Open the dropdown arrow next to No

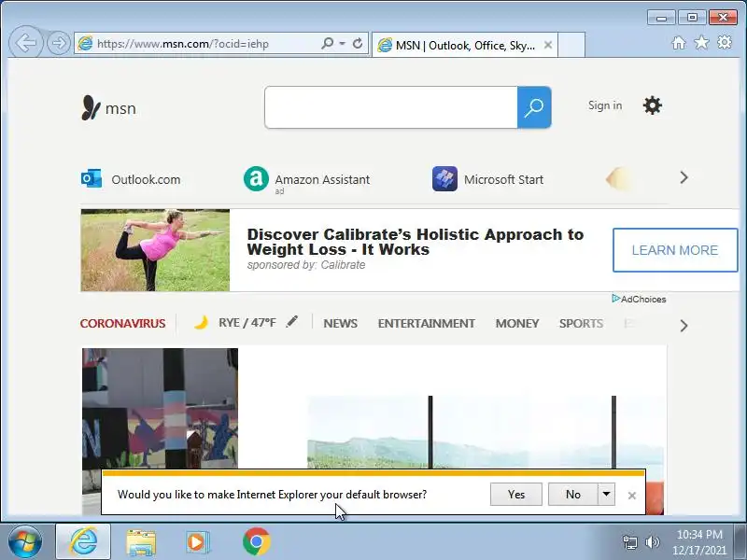[x=606, y=495]
